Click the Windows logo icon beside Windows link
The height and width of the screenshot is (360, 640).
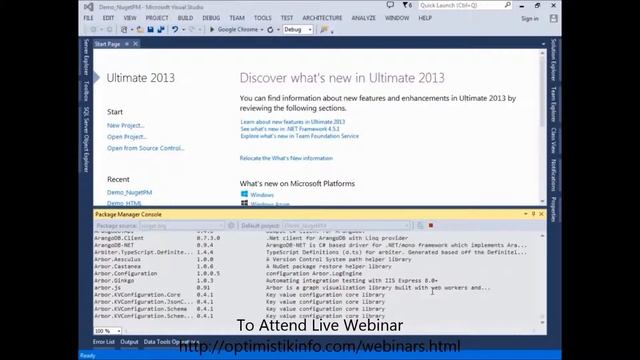(x=244, y=194)
